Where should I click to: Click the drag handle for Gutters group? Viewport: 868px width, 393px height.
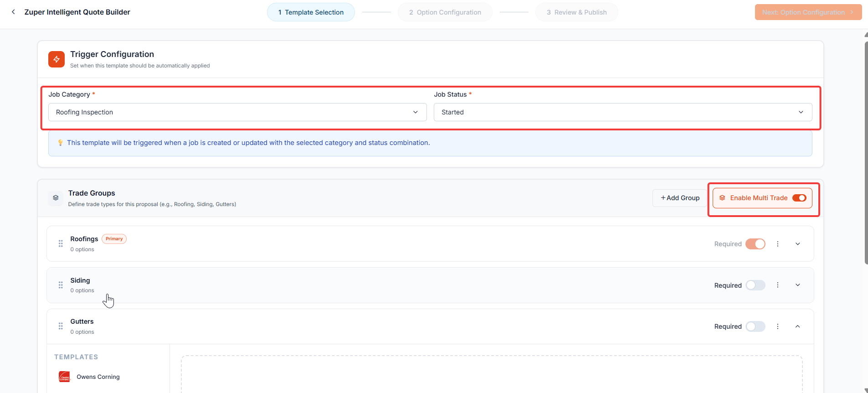point(61,326)
